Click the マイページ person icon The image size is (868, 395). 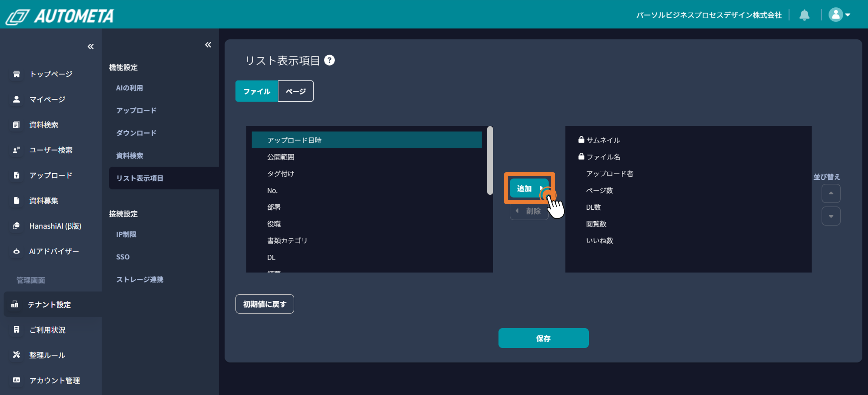pos(17,99)
